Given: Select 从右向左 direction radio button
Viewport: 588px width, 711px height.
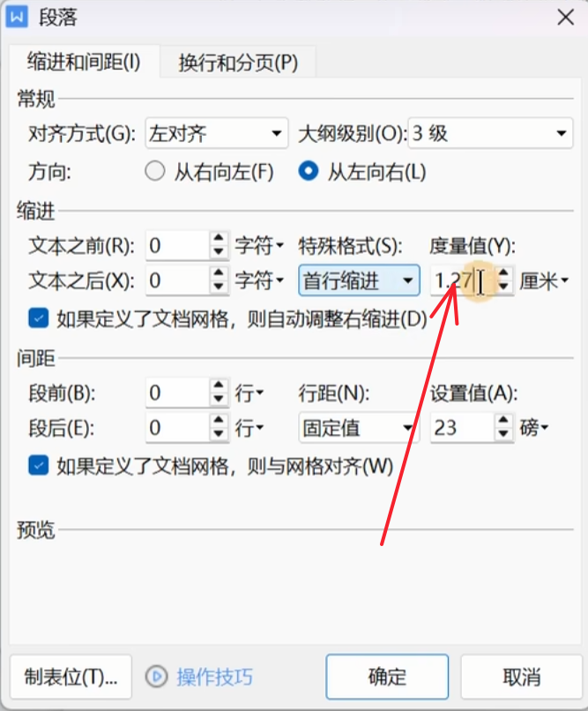Looking at the screenshot, I should pos(155,172).
